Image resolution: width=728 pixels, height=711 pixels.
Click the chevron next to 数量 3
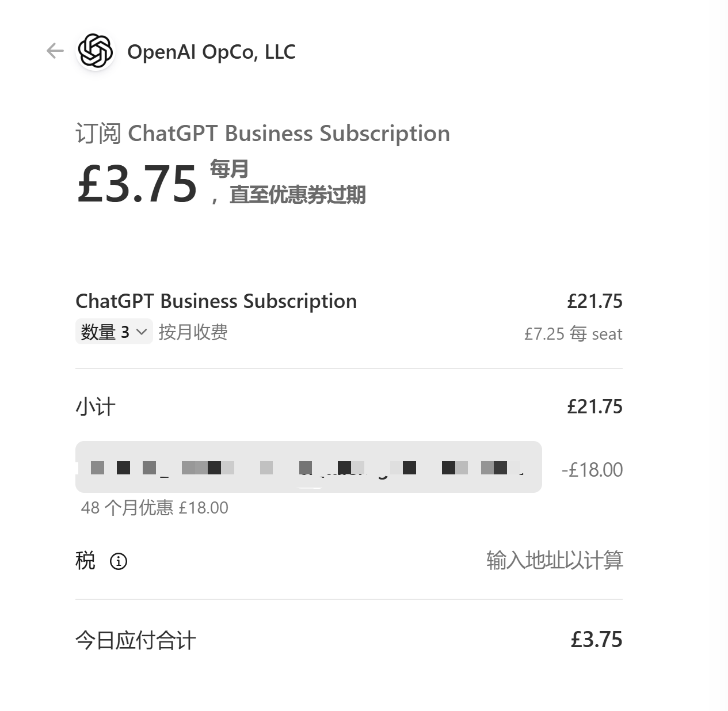[x=142, y=332]
